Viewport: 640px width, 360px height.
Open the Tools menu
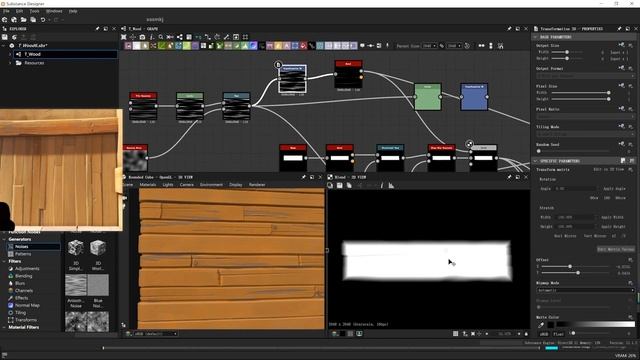34,11
